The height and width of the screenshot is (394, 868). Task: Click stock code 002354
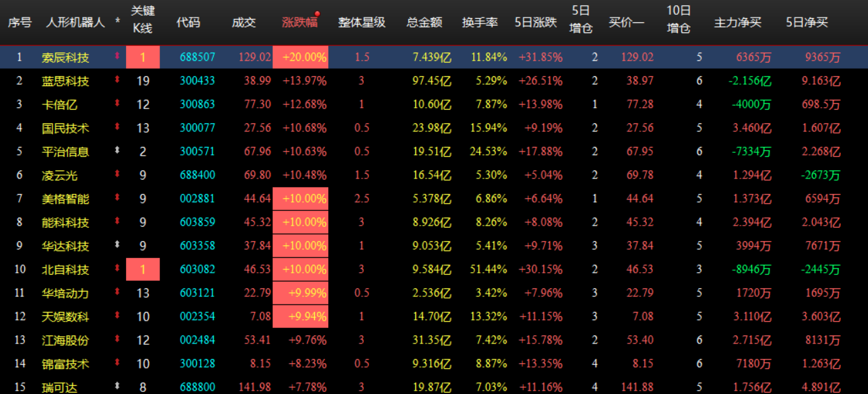pos(197,317)
